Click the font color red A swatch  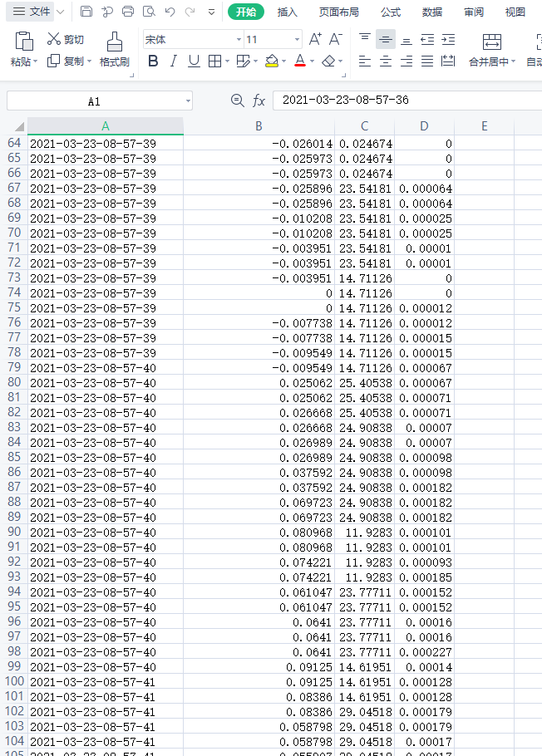click(299, 61)
